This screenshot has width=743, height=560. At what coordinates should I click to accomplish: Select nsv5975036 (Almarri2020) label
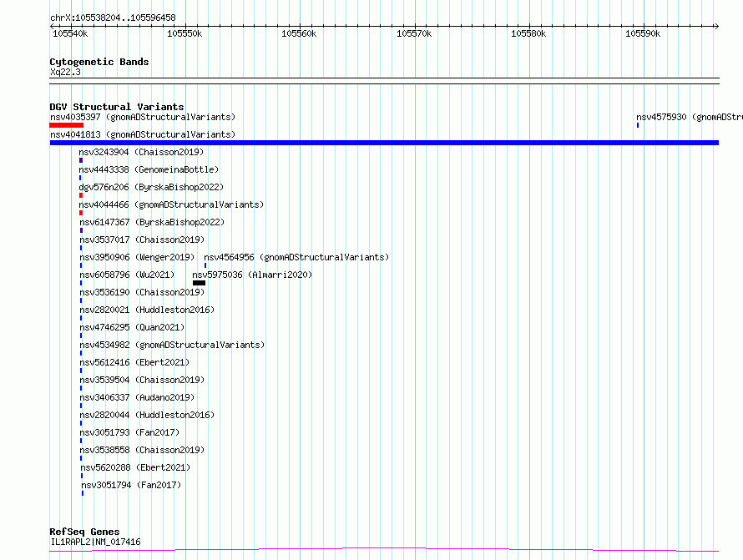(x=253, y=275)
